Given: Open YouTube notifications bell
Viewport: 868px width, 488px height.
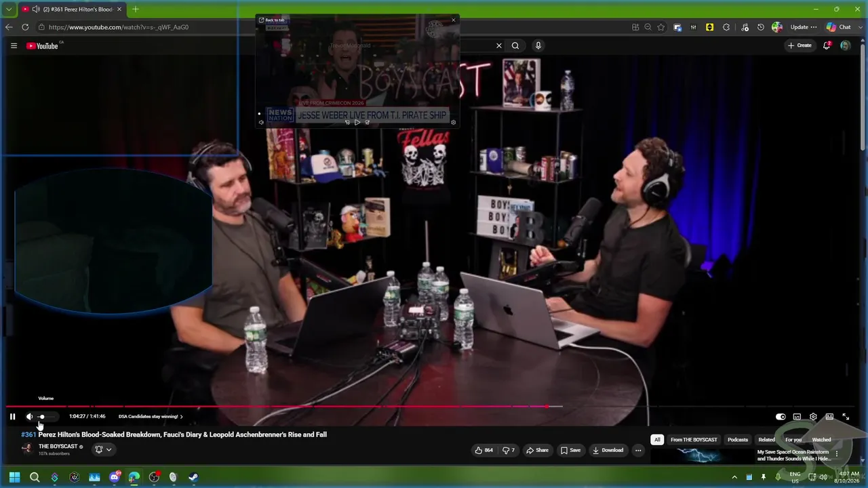Looking at the screenshot, I should [x=827, y=45].
